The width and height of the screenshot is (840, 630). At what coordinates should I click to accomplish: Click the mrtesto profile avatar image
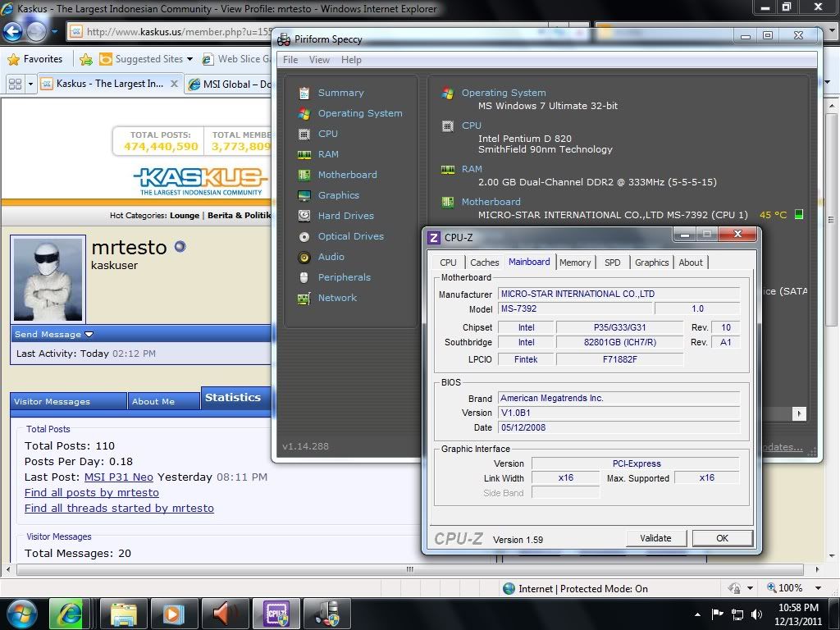coord(48,279)
